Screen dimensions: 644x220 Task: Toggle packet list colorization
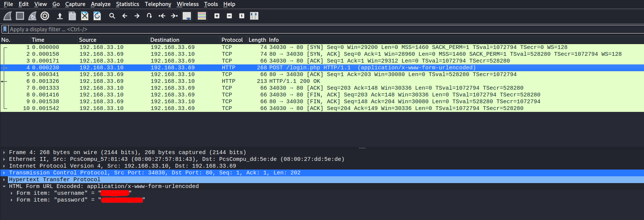[202, 16]
